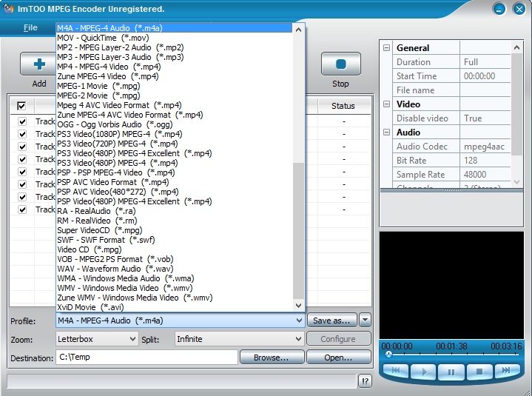Pause preview playback
The width and height of the screenshot is (532, 396).
click(451, 372)
